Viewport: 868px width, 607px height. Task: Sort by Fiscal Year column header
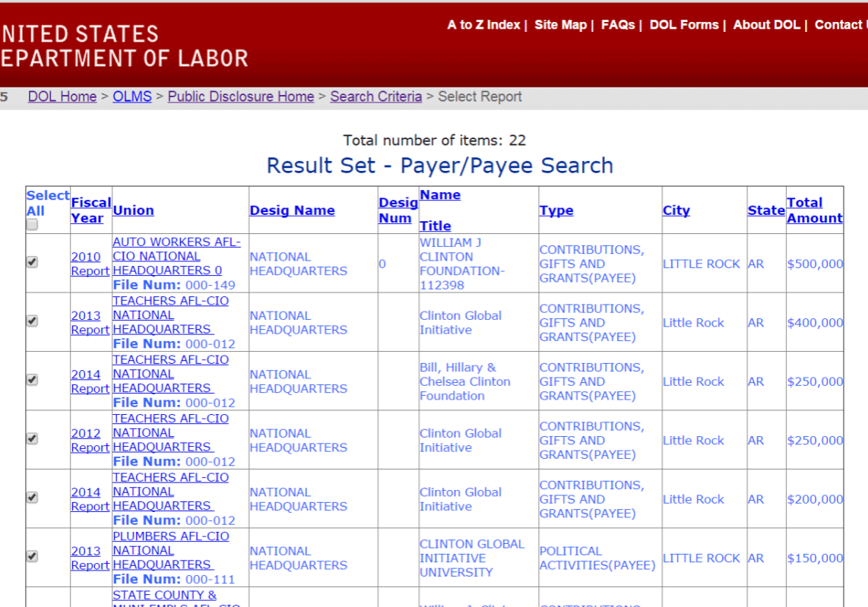90,210
